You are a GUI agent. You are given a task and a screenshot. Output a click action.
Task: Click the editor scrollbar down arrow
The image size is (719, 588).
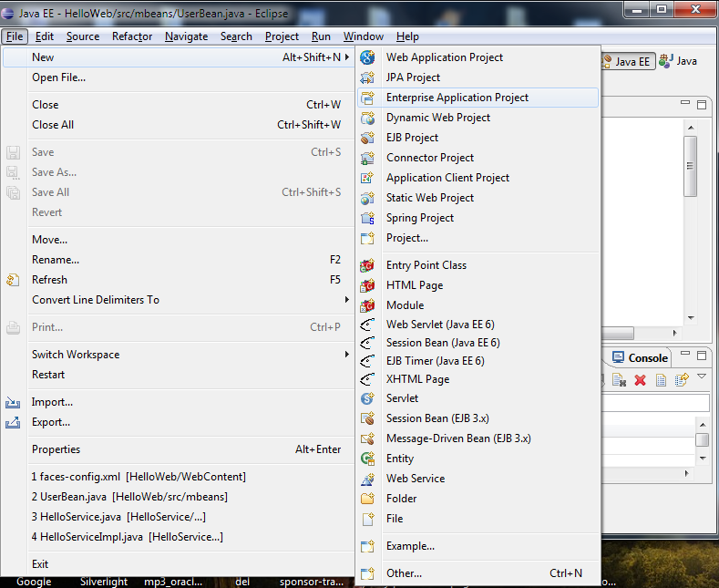[691, 318]
